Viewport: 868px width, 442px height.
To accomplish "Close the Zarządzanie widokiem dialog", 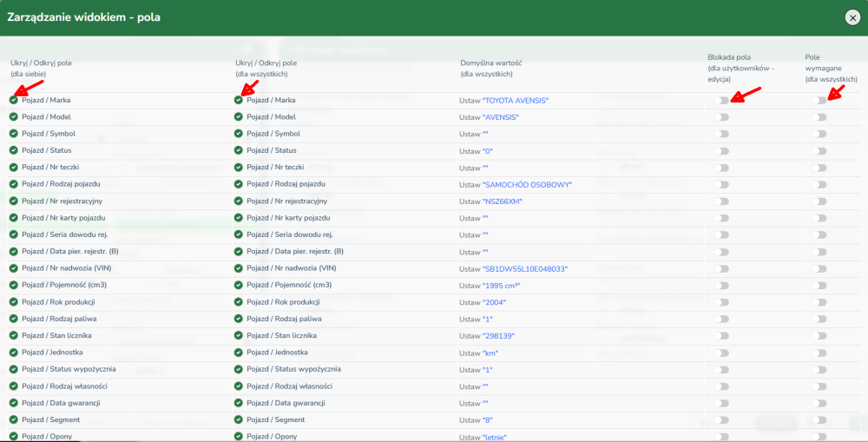I will click(x=852, y=17).
